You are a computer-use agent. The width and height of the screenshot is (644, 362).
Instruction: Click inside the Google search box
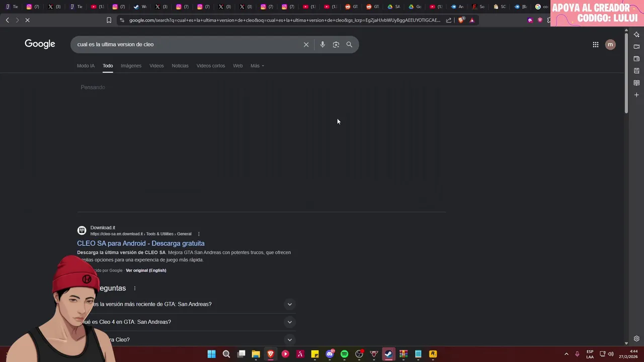point(186,44)
